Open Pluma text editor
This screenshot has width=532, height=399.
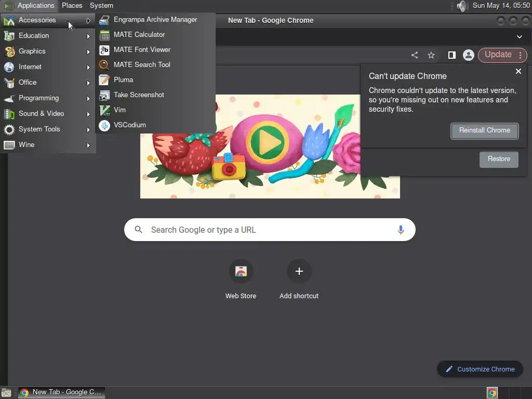coord(155,79)
